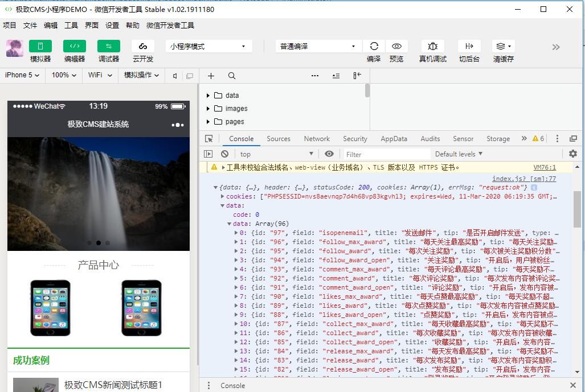Switch to the Sources tab
Image resolution: width=585 pixels, height=392 pixels.
click(x=279, y=139)
